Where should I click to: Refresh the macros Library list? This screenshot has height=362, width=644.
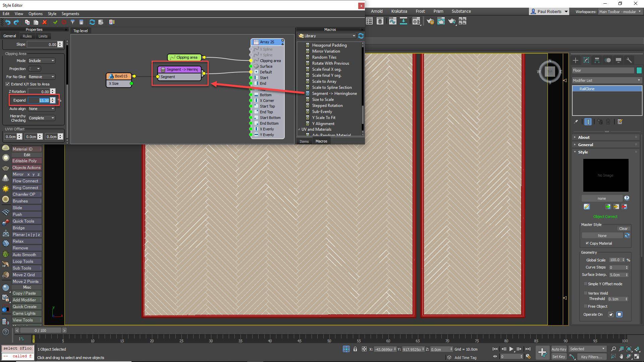coord(361,36)
